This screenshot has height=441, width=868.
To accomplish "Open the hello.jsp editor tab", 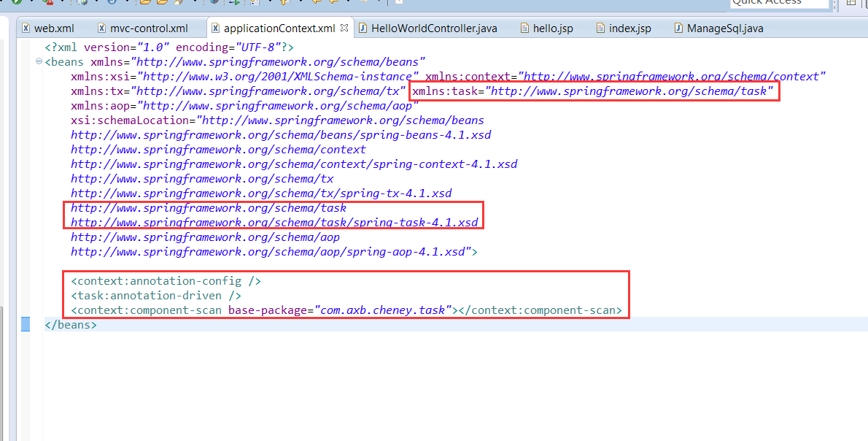I will tap(546, 28).
